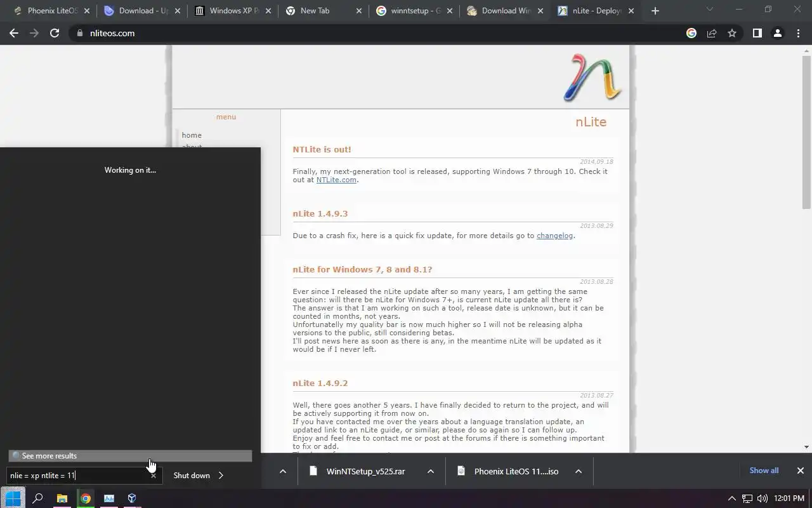Switch to the New Tab tab
This screenshot has width=812, height=508.
point(325,11)
